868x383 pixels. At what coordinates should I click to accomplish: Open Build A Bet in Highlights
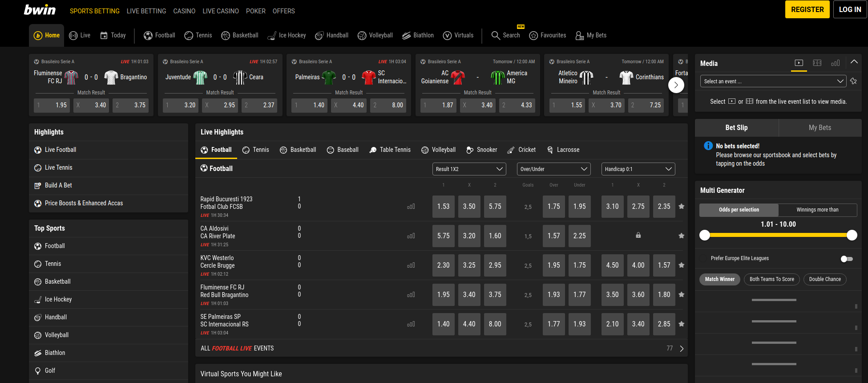[x=109, y=185]
